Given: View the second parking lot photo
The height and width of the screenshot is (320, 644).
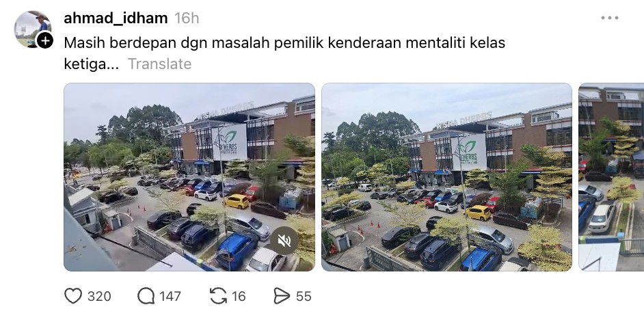Looking at the screenshot, I should 446,177.
